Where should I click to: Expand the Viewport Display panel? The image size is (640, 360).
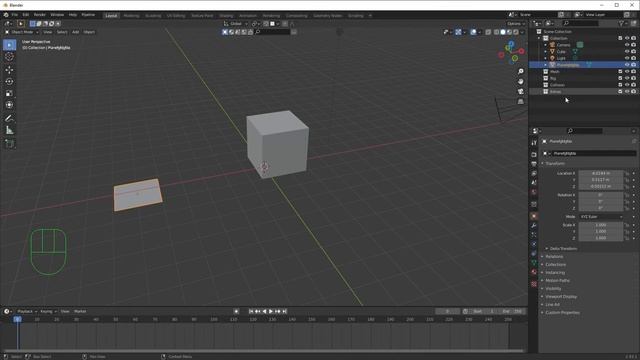(561, 297)
